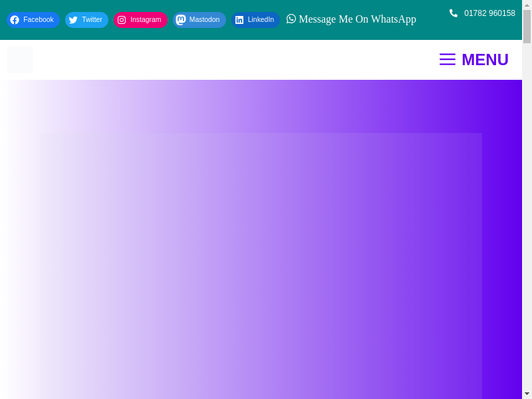This screenshot has height=399, width=532.
Task: Click the LinkedIn logo icon
Action: tap(239, 20)
